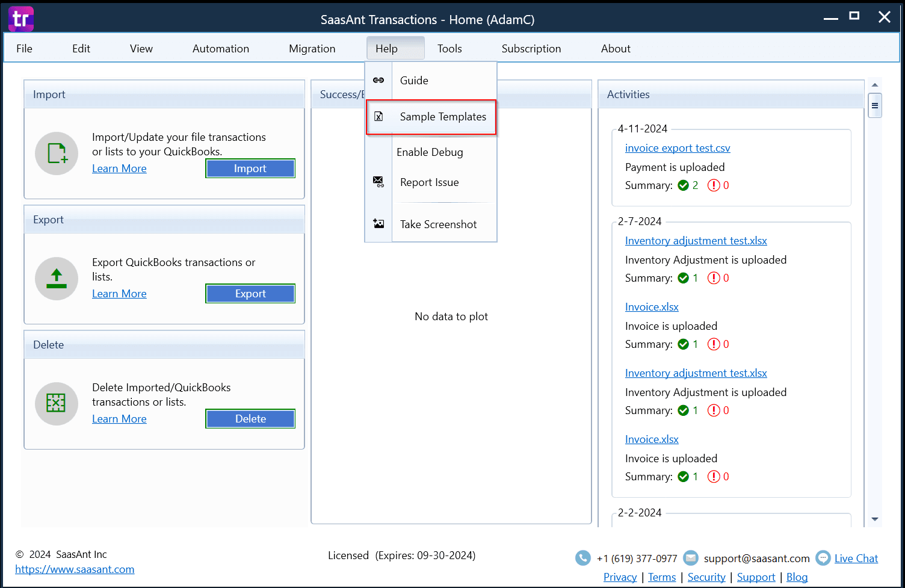Click Activities scrollbar up arrow
905x588 pixels.
pyautogui.click(x=875, y=85)
